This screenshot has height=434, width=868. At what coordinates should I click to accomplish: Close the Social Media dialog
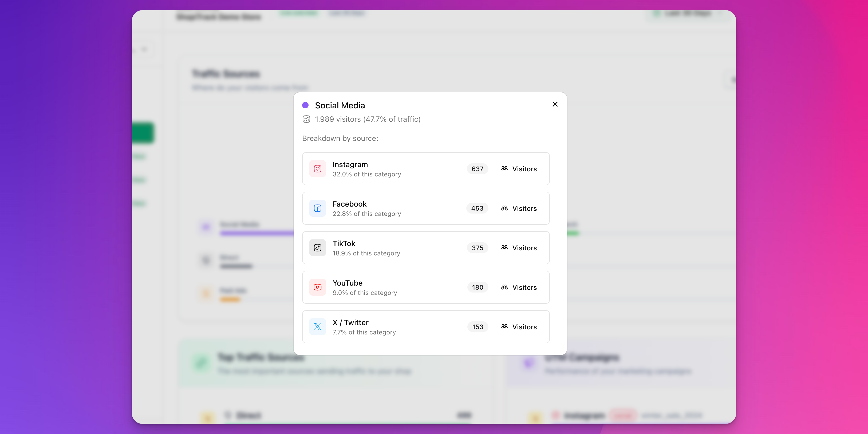pyautogui.click(x=555, y=104)
